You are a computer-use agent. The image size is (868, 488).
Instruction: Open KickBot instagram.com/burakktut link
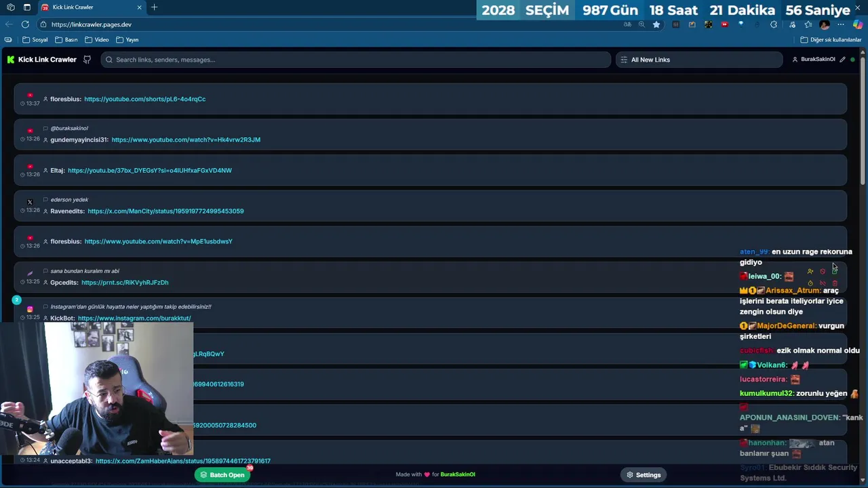pos(134,318)
